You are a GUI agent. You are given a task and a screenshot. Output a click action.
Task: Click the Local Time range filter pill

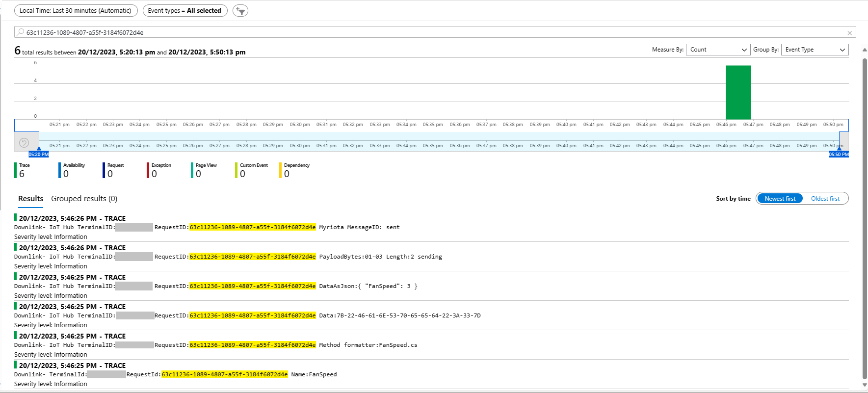(76, 11)
